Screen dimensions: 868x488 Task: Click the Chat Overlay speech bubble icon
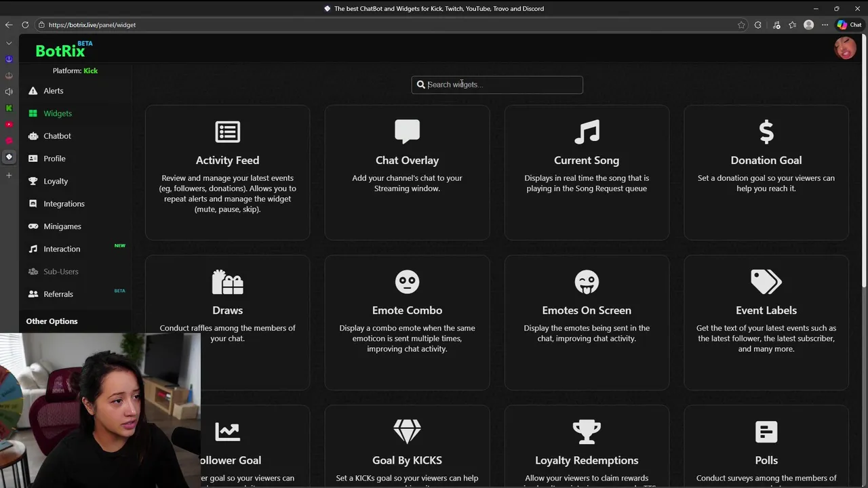407,131
